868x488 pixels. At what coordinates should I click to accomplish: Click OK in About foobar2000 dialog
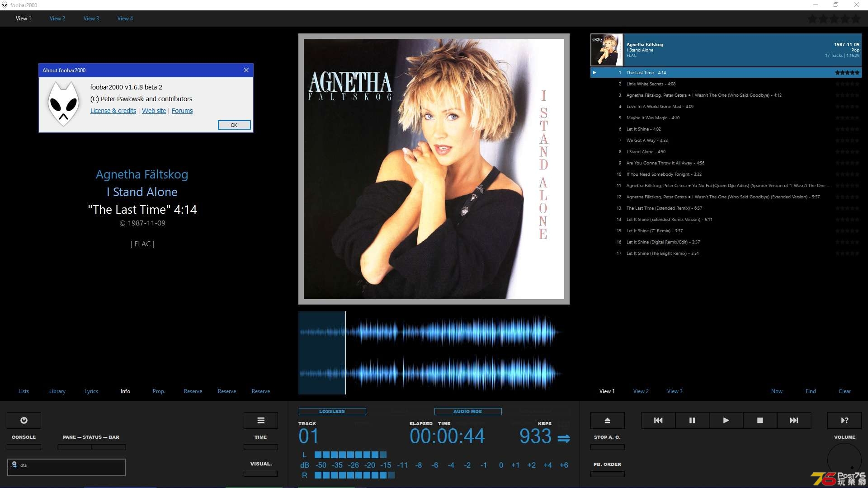coord(234,125)
